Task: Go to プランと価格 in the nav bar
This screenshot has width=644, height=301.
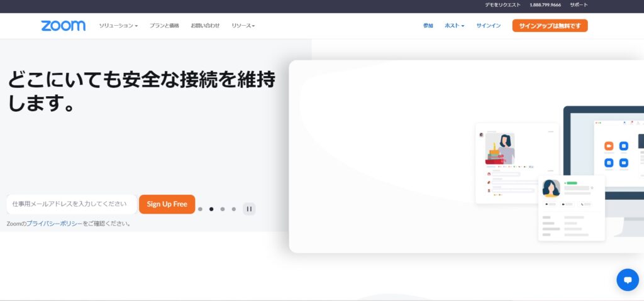Action: [164, 26]
